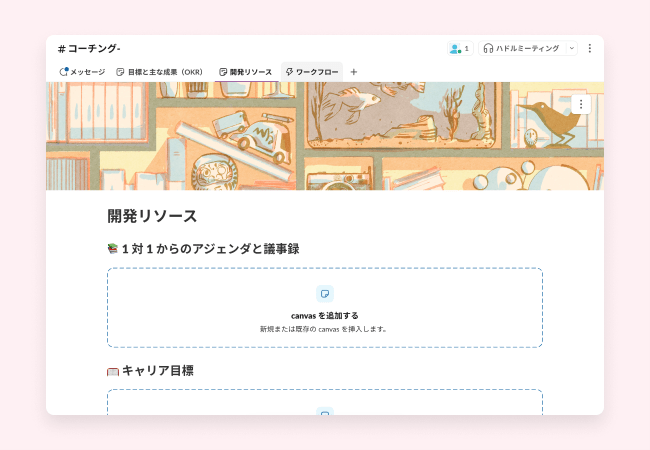
Task: Click the canvas icon under キャリア目標
Action: [325, 411]
